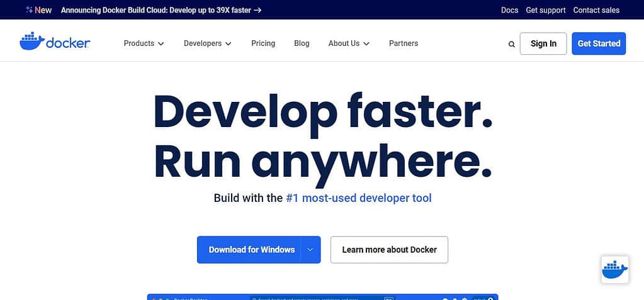Open the site search magnifier icon

tap(511, 44)
